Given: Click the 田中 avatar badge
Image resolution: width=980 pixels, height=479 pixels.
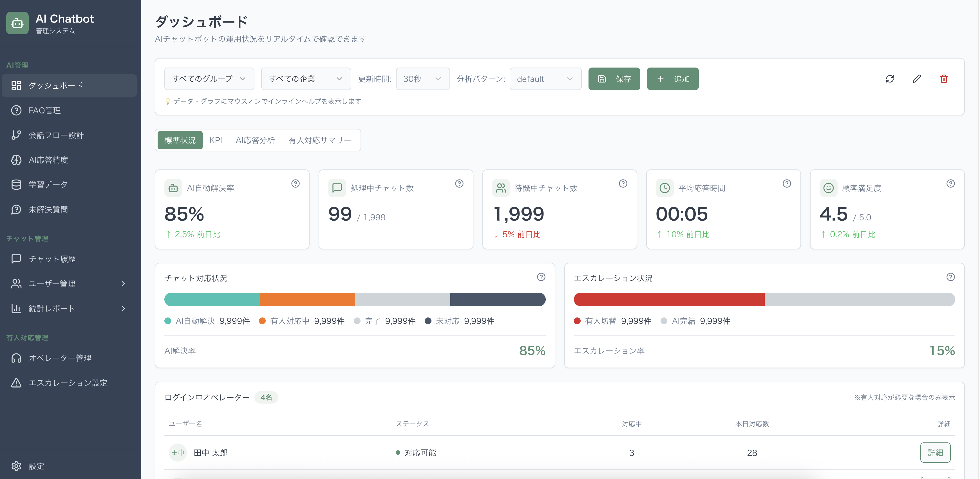Looking at the screenshot, I should pyautogui.click(x=178, y=452).
